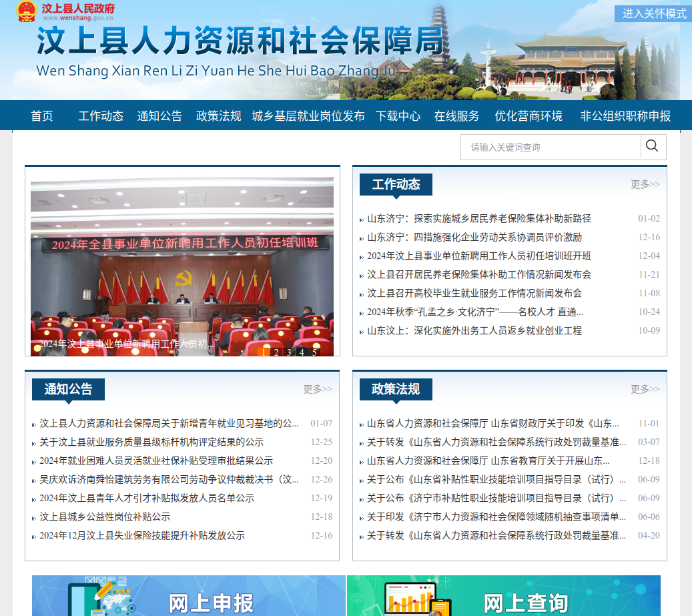This screenshot has width=692, height=616.
Task: Click the search magnifier icon
Action: (x=653, y=146)
